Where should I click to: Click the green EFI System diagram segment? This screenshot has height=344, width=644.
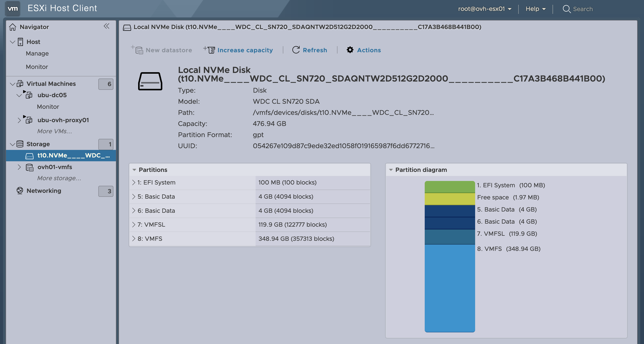coord(450,187)
